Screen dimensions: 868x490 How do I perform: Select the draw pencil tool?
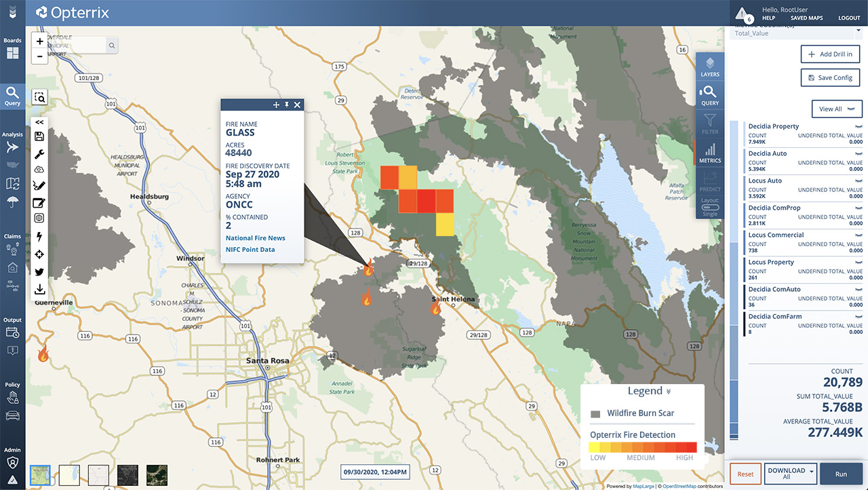39,185
